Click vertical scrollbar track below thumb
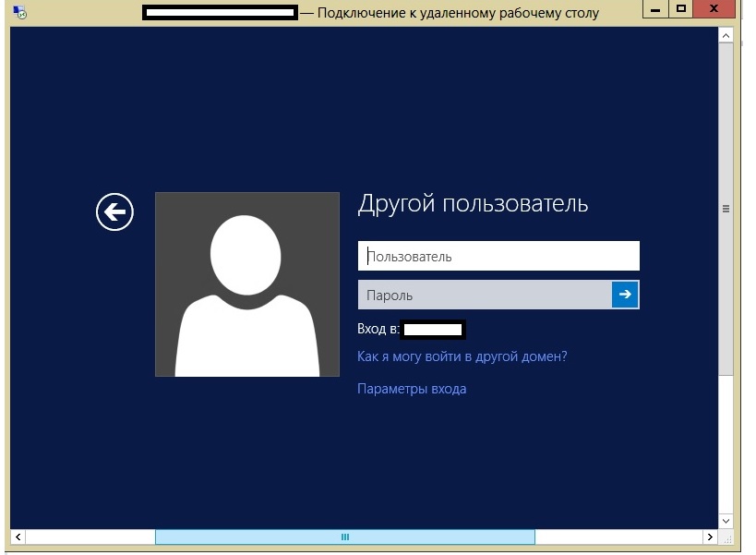 pos(726,443)
